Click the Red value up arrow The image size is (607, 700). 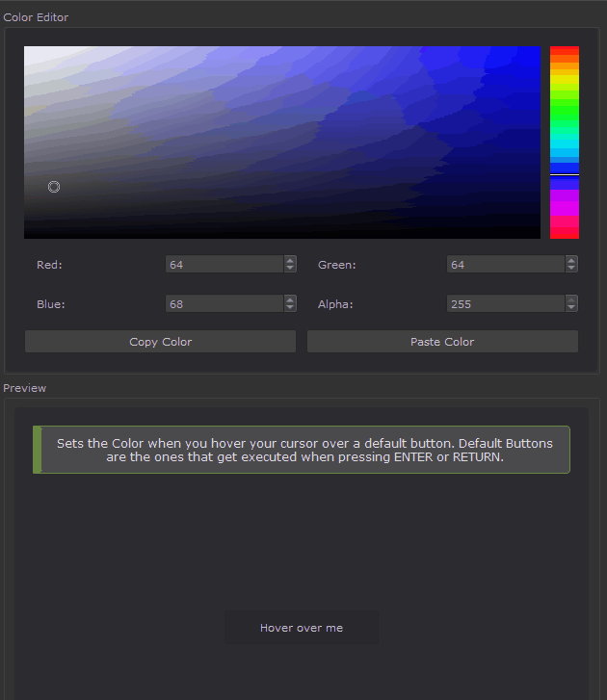[290, 260]
